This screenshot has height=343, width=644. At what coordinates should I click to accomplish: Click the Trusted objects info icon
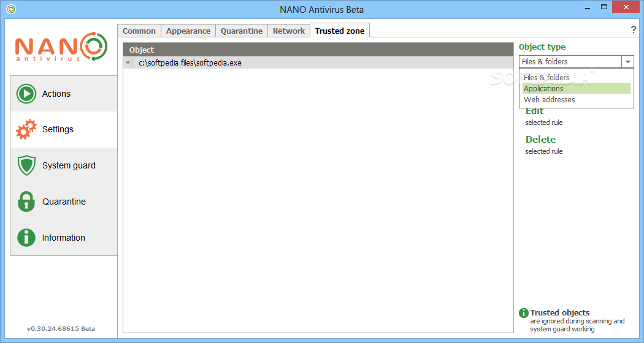(x=524, y=313)
